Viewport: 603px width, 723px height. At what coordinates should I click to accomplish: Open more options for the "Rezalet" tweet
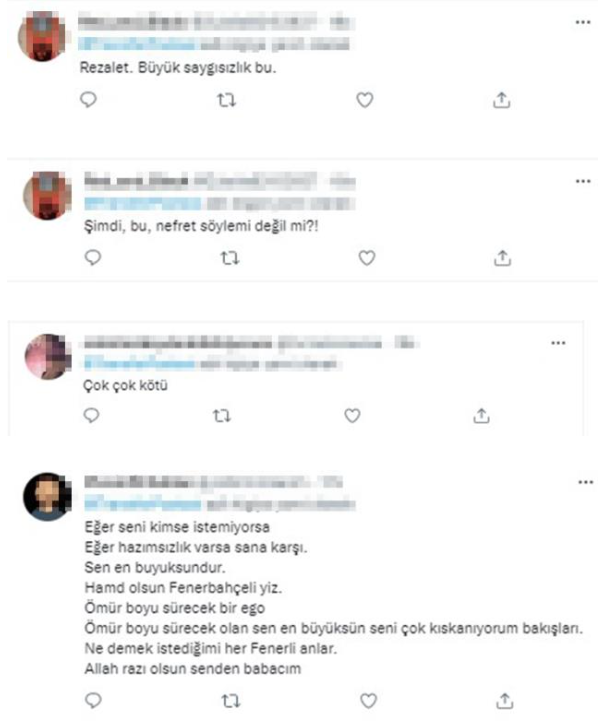(583, 22)
